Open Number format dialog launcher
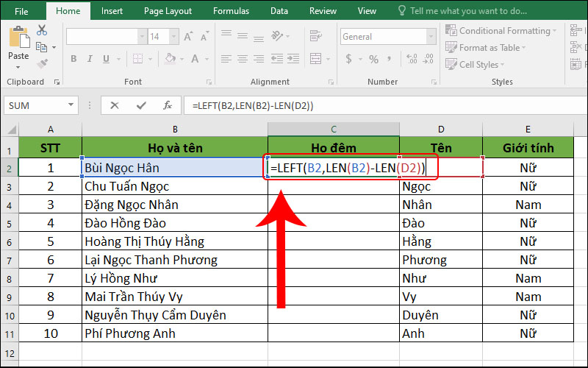The height and width of the screenshot is (368, 588). click(x=434, y=82)
